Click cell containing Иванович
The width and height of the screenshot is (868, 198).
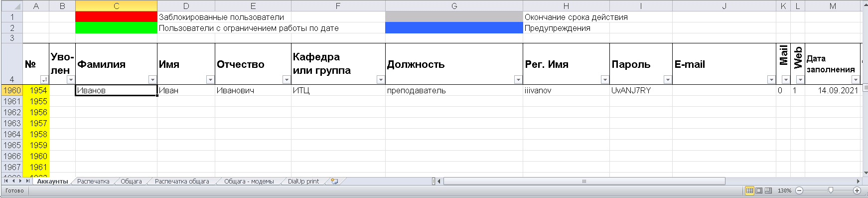[x=253, y=90]
